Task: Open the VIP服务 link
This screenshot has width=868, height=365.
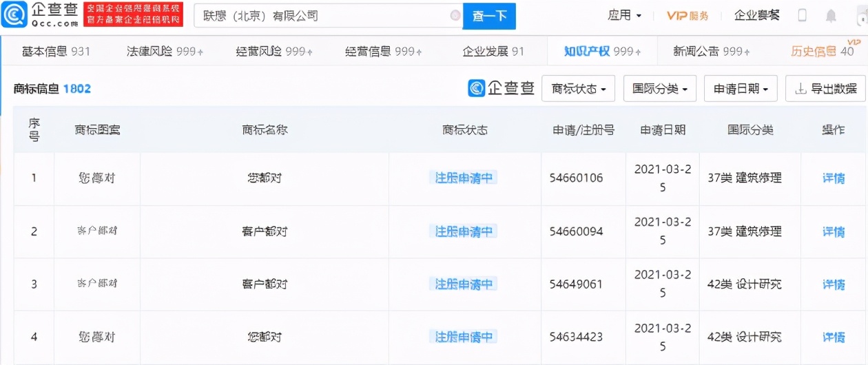Action: point(688,16)
